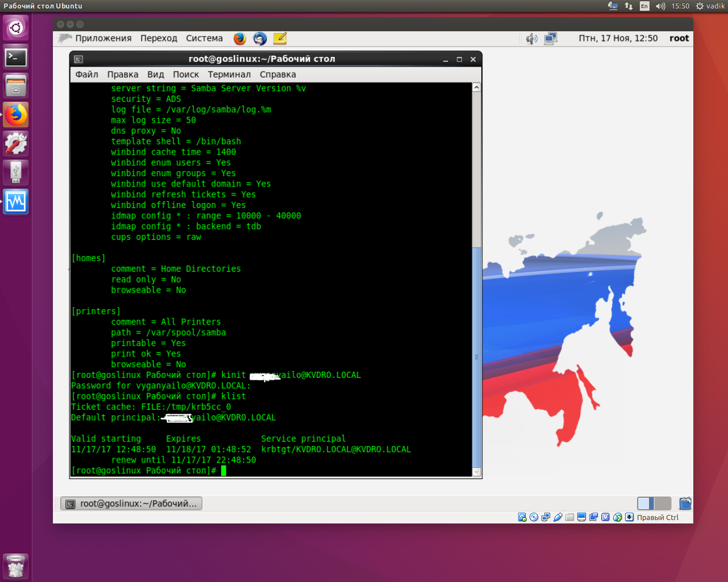Viewport: 728px width, 582px height.
Task: Click guest network connection panel icon
Action: [x=551, y=39]
